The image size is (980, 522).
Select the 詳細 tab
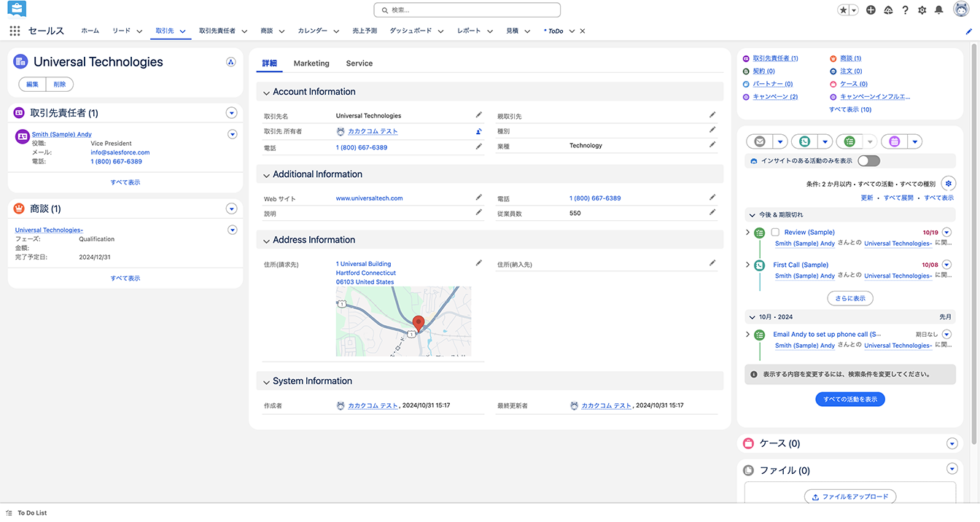pos(270,63)
